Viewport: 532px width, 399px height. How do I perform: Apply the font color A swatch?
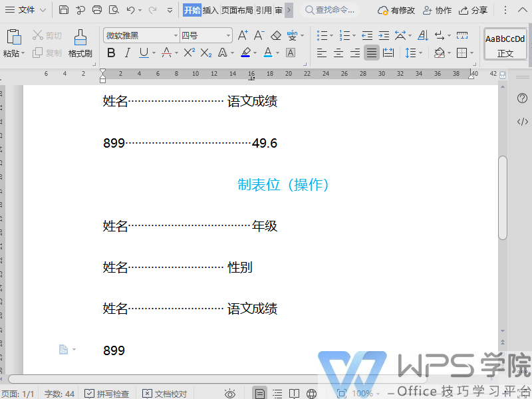(x=268, y=53)
